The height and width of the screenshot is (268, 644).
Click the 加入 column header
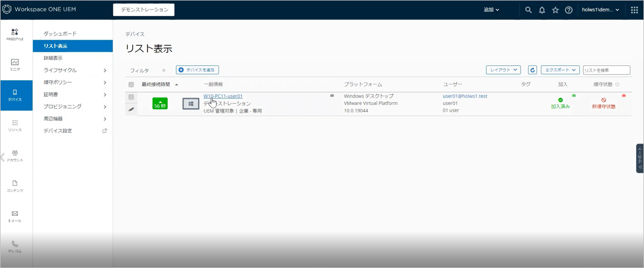pos(563,84)
